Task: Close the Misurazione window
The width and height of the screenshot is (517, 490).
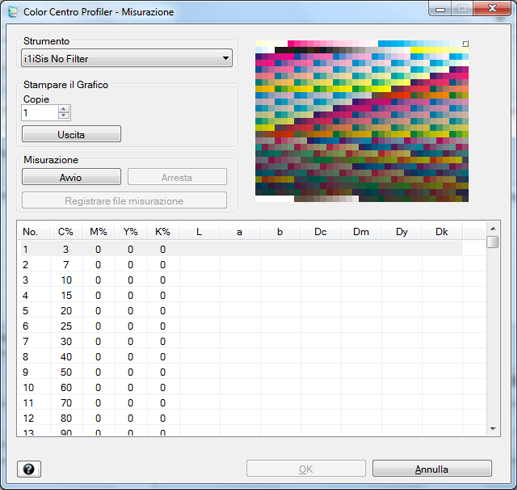Action: [492, 8]
